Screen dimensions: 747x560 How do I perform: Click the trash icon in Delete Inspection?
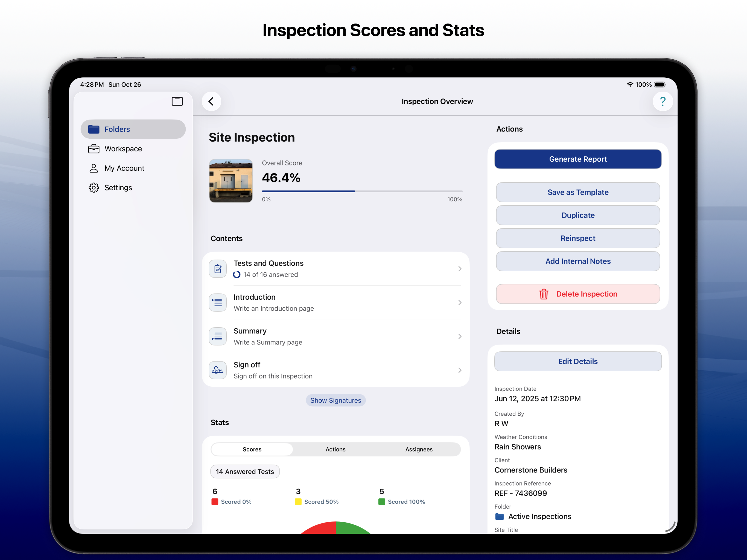click(x=544, y=294)
